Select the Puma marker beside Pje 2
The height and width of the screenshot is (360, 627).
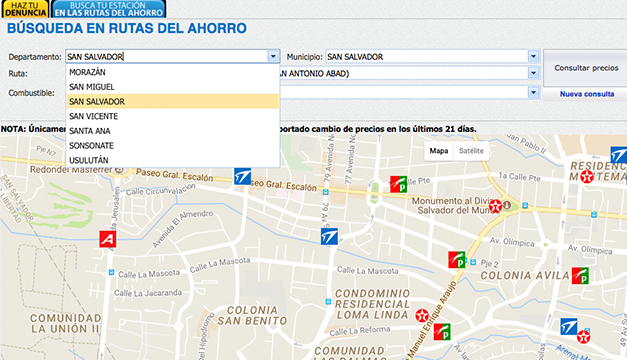pyautogui.click(x=456, y=260)
